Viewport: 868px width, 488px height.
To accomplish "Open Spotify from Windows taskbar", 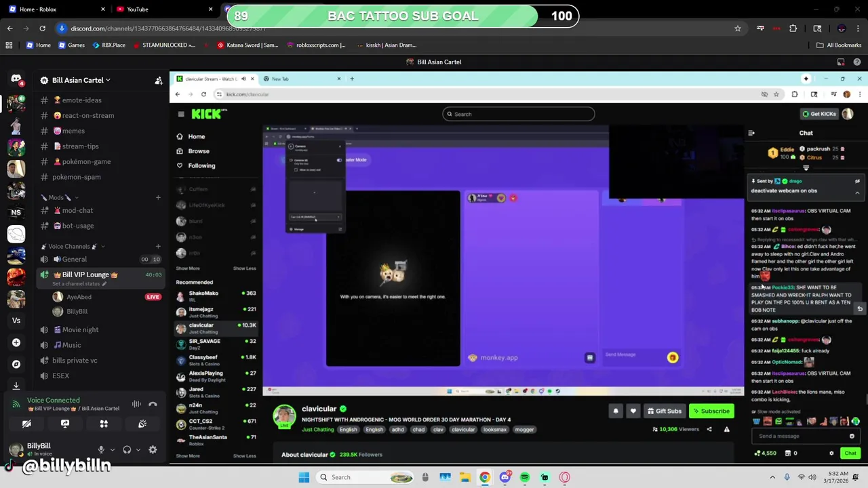I will click(x=525, y=477).
